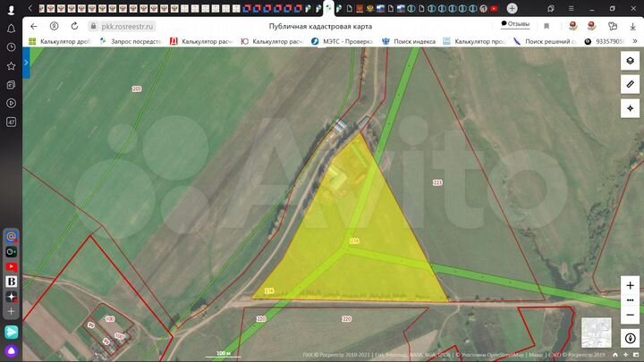Open the Отзывы reviews button

click(x=515, y=24)
